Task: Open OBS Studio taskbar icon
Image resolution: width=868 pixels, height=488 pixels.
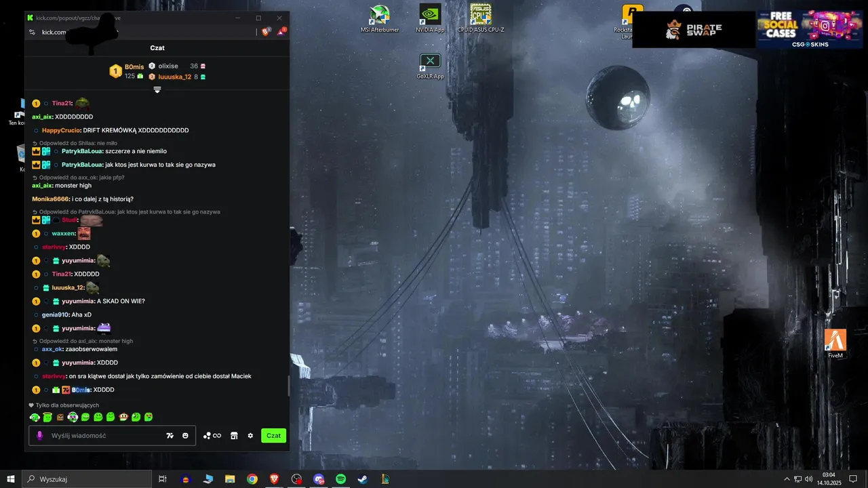Action: (296, 479)
